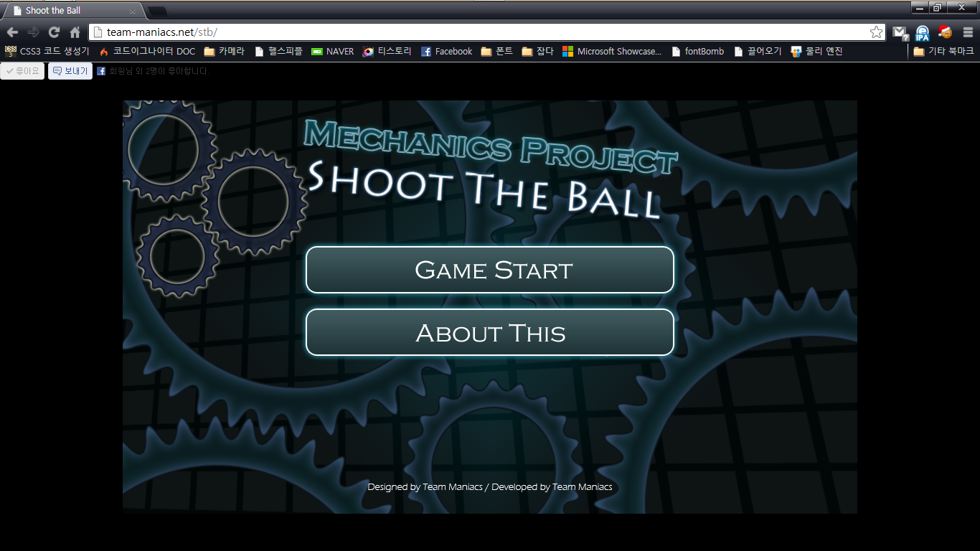
Task: Bookmark this page with the star
Action: coord(876,32)
